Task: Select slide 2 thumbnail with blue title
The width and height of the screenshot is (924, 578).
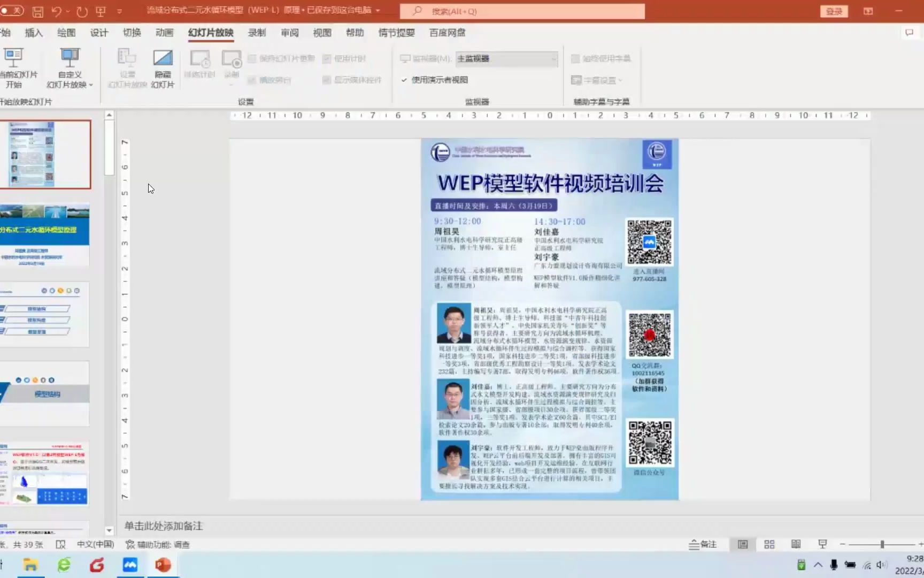Action: 45,235
